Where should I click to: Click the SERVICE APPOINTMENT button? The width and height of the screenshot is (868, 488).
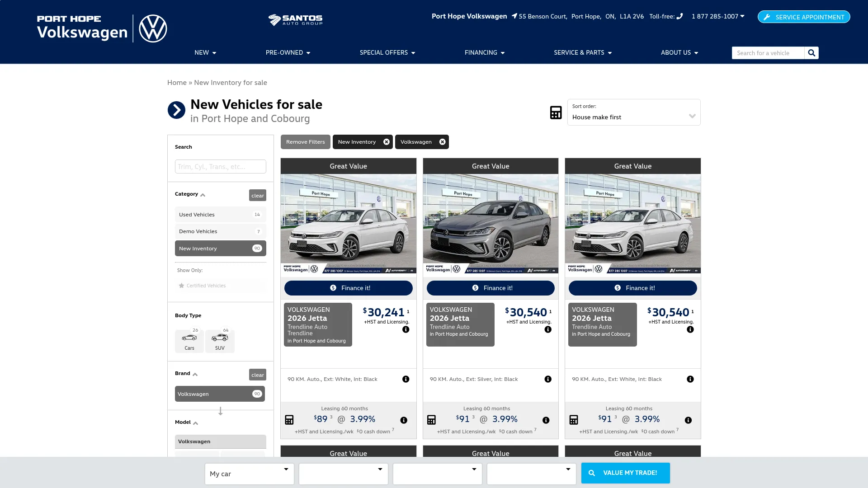pyautogui.click(x=804, y=17)
